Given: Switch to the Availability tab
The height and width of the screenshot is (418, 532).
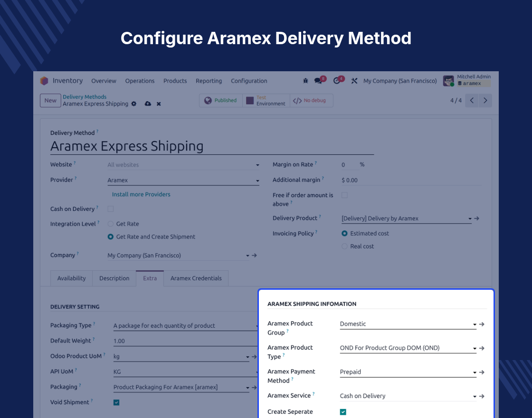Looking at the screenshot, I should [71, 278].
